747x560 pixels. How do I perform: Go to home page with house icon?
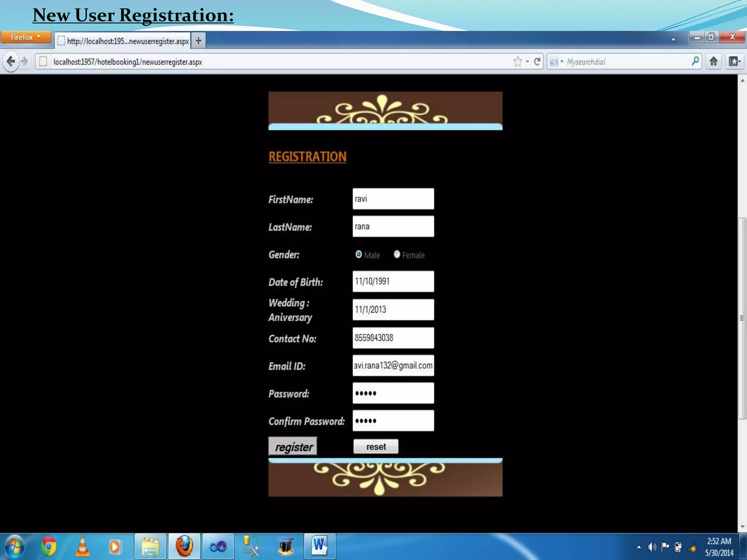click(713, 61)
